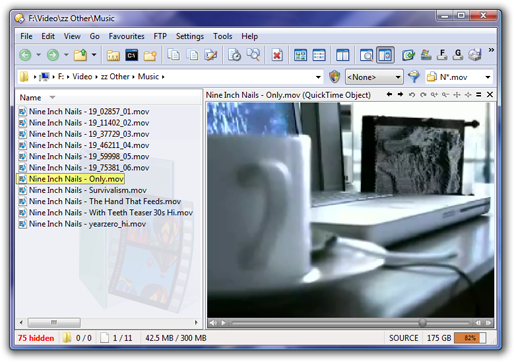Go up to parent folder icon

[x=80, y=55]
